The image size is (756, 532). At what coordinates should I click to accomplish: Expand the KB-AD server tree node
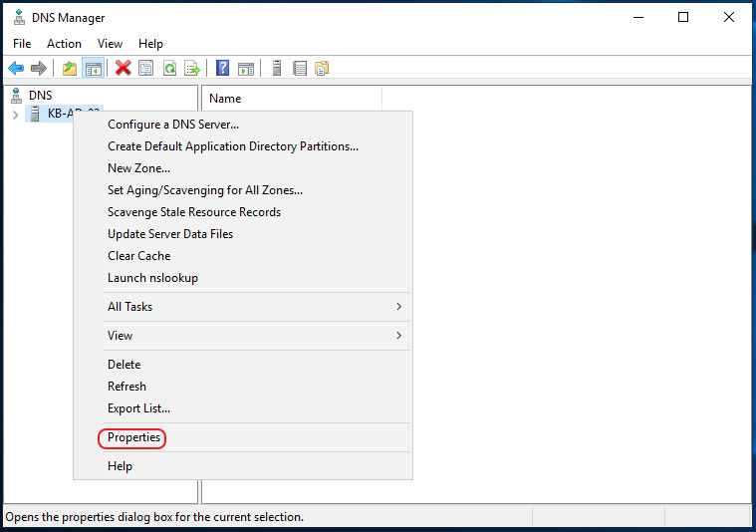tap(15, 115)
